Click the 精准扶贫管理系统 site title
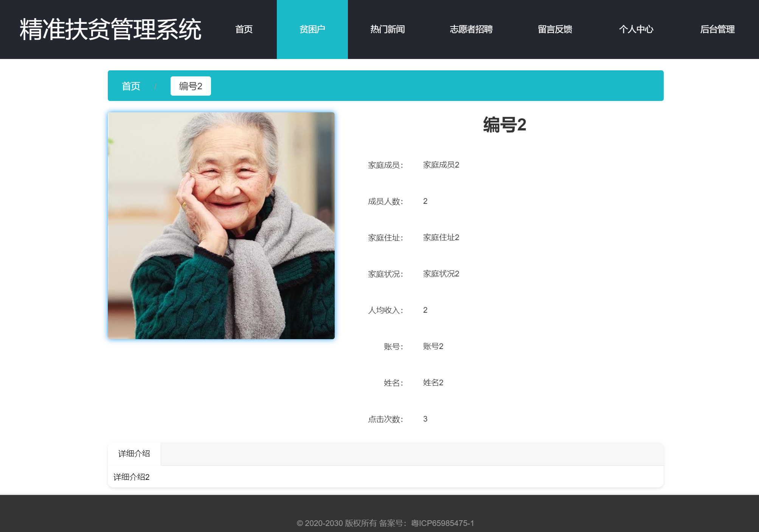759x532 pixels. click(110, 29)
